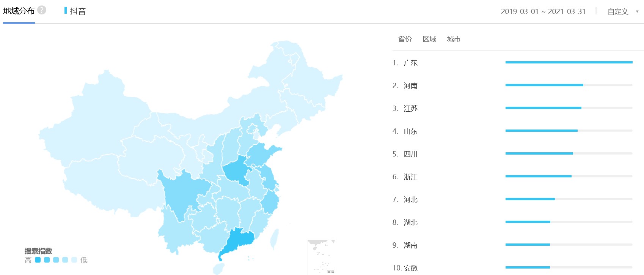Viewport: 644px width, 275px height.
Task: Click the lightest search index legend swatch
Action: (x=74, y=260)
